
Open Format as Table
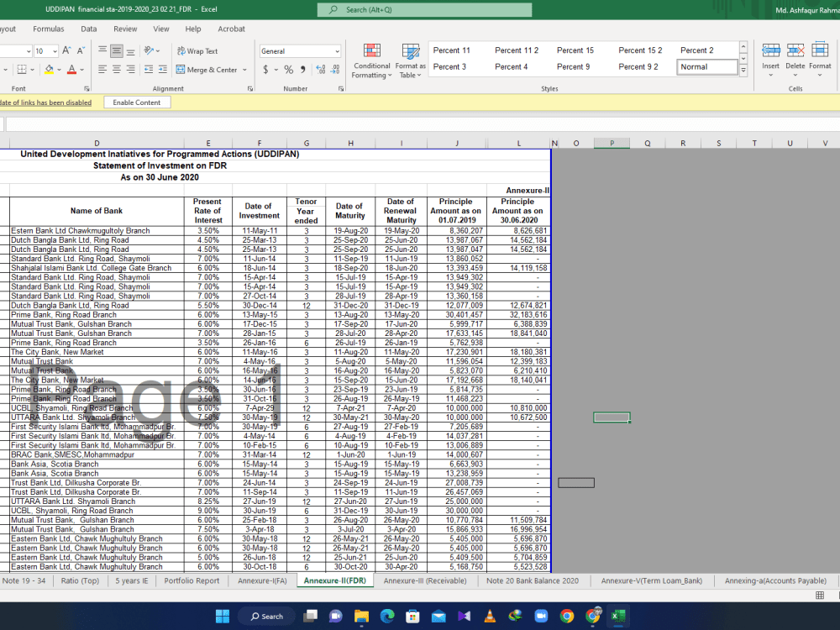coord(411,60)
